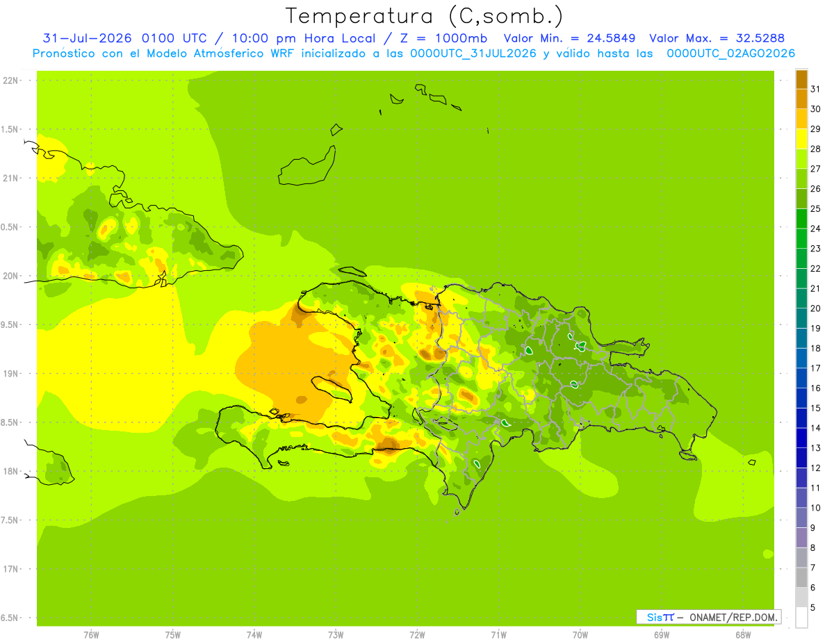Click the orange legend band between 30 and 31
834x644 pixels.
pos(801,99)
